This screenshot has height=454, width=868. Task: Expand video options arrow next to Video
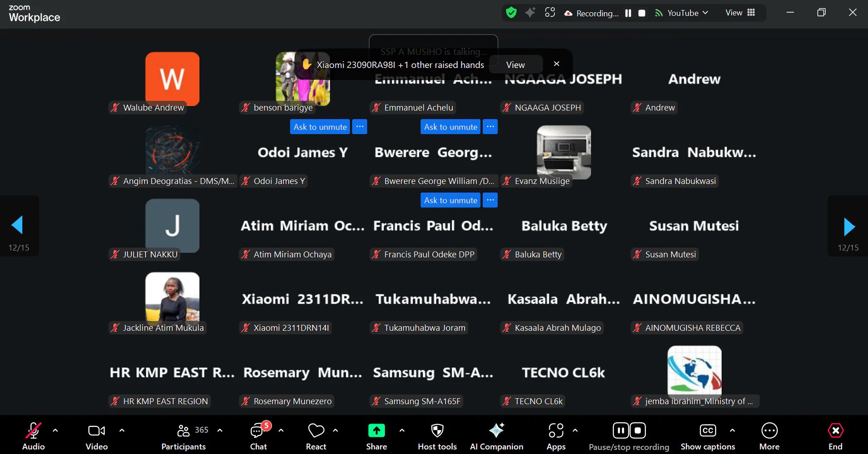pyautogui.click(x=122, y=430)
